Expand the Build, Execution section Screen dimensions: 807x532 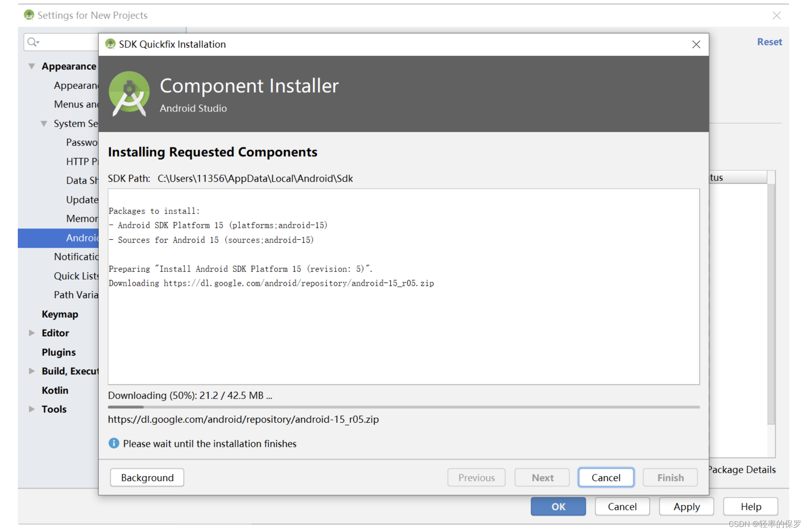tap(31, 371)
